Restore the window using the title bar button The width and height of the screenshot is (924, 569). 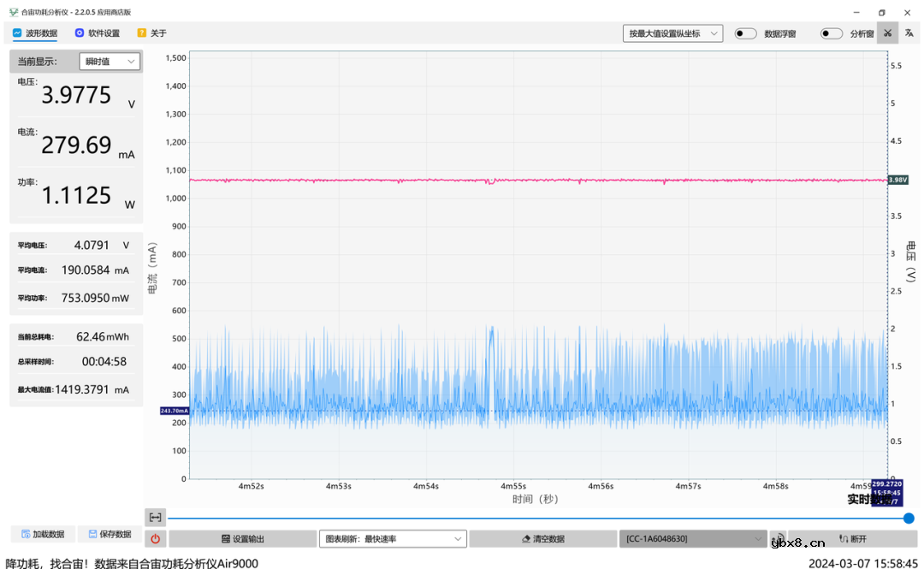881,12
